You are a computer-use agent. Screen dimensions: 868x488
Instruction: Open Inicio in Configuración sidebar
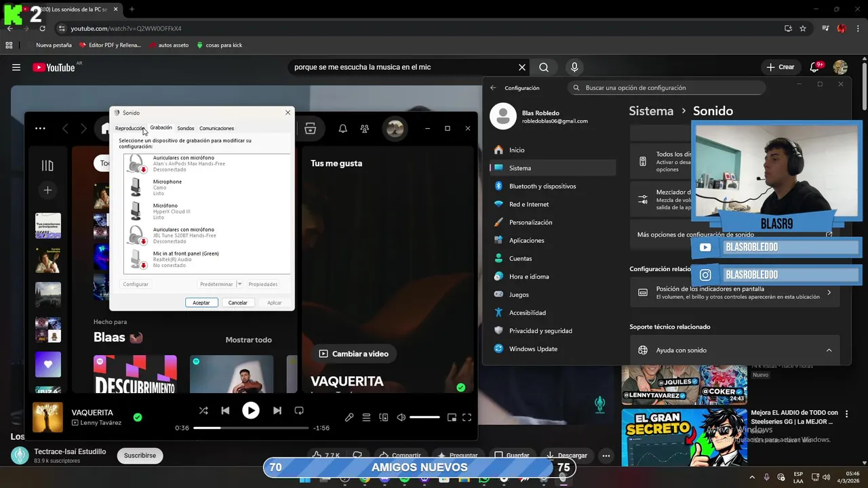click(x=553, y=150)
